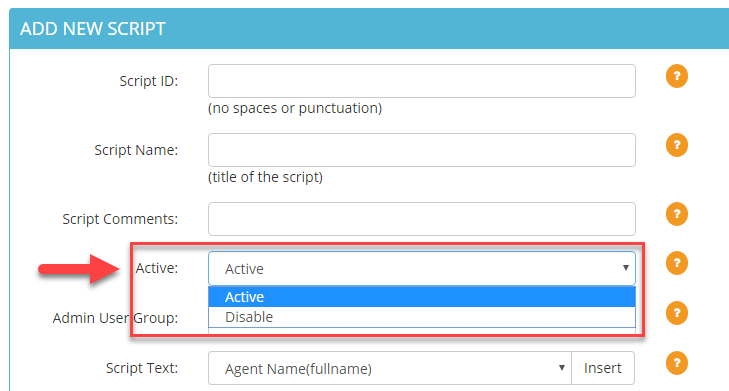Open the Agent Name(fullname) dropdown
Screen dimensions: 729x391
pos(390,368)
